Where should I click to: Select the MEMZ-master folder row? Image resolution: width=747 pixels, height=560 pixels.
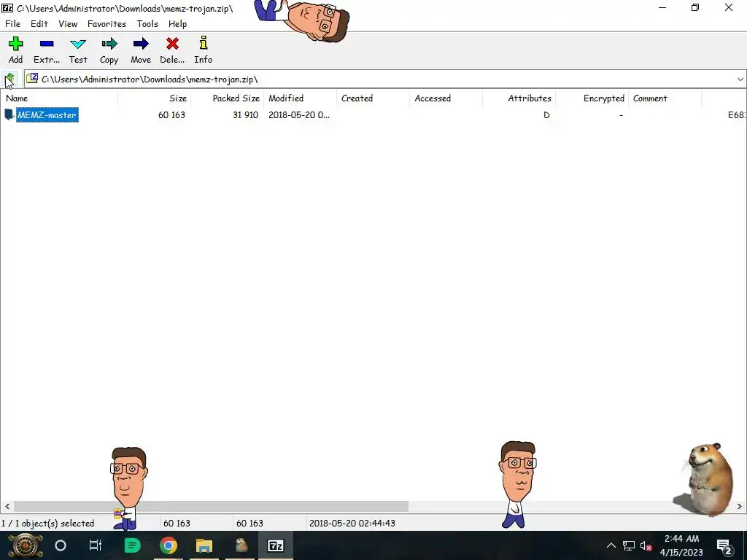(373, 114)
